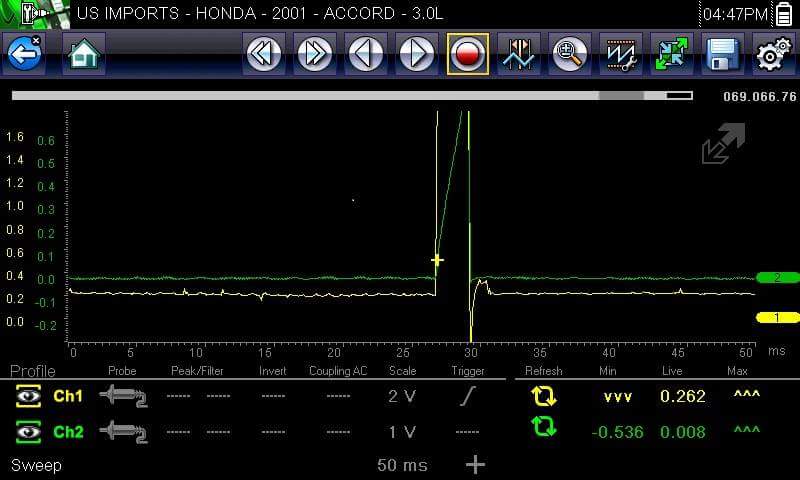This screenshot has height=480, width=800.
Task: Toggle Ch1 visibility eye icon
Action: tap(28, 397)
